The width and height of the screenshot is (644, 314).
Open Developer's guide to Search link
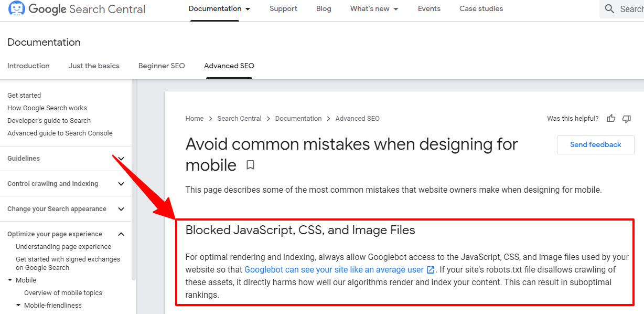(x=49, y=121)
